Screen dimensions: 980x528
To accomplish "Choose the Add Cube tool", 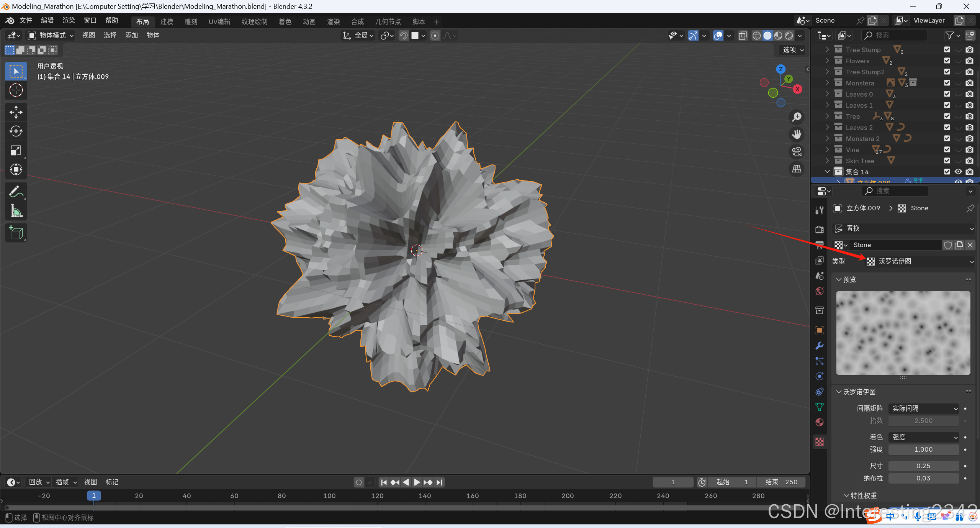I will [16, 233].
